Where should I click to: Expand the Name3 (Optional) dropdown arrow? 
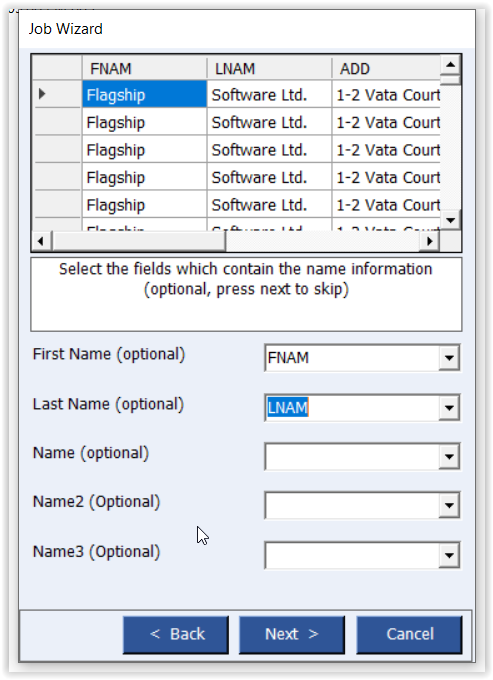tap(449, 556)
